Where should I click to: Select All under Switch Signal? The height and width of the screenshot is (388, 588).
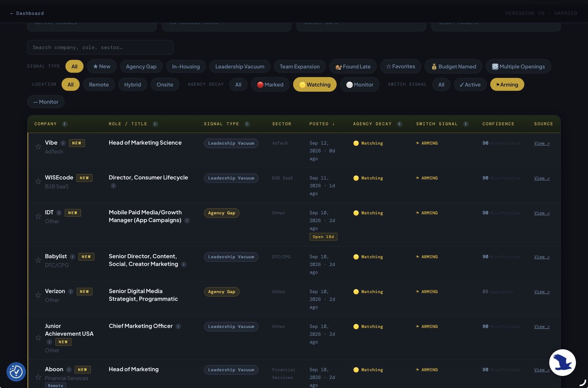pyautogui.click(x=441, y=84)
